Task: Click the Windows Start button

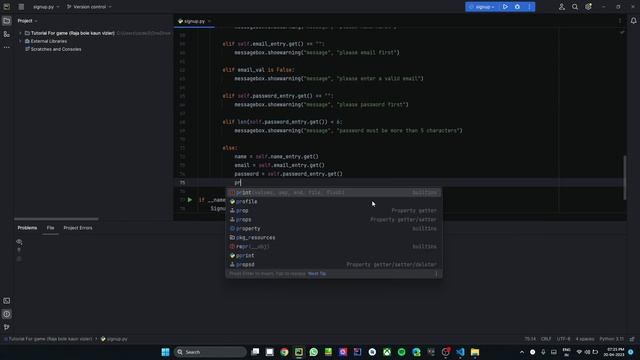Action: tap(165, 352)
